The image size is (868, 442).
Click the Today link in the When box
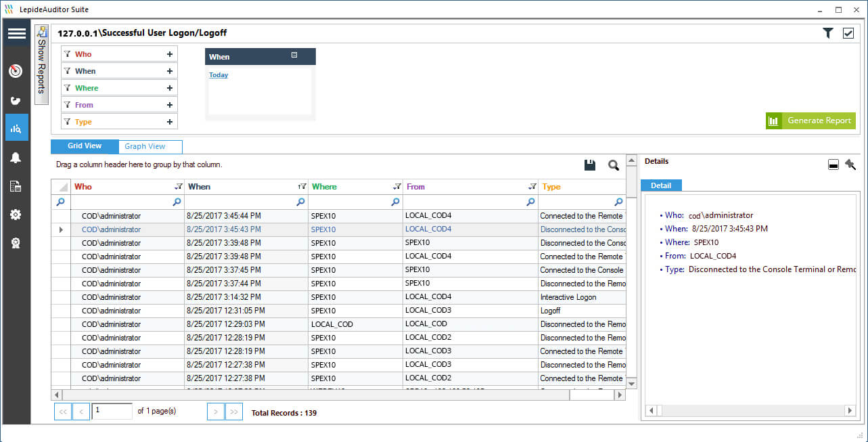point(218,74)
